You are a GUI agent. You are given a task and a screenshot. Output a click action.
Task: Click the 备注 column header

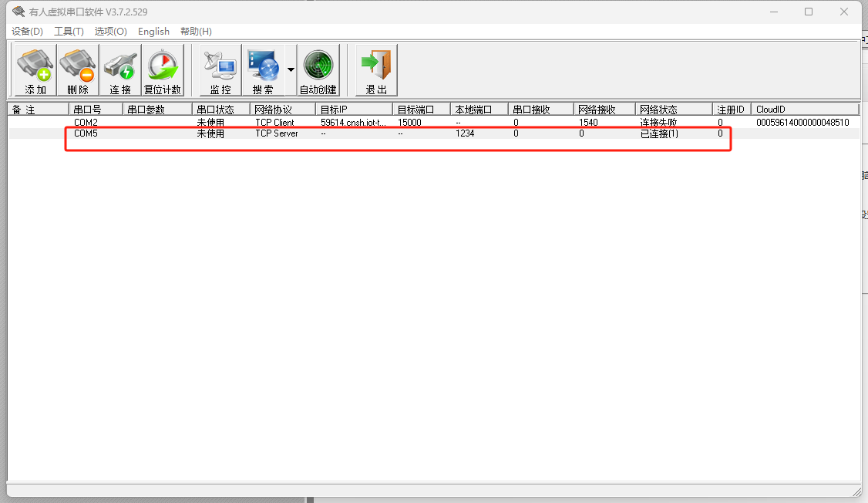(x=39, y=110)
